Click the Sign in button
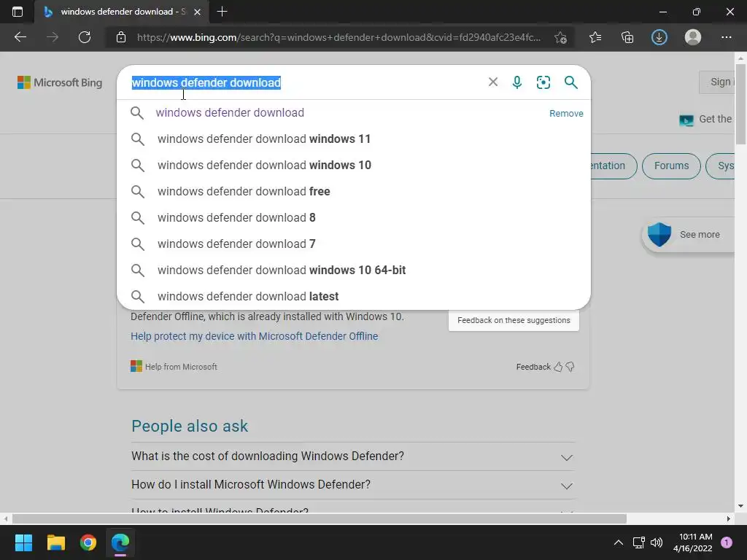Image resolution: width=747 pixels, height=560 pixels. tap(718, 82)
